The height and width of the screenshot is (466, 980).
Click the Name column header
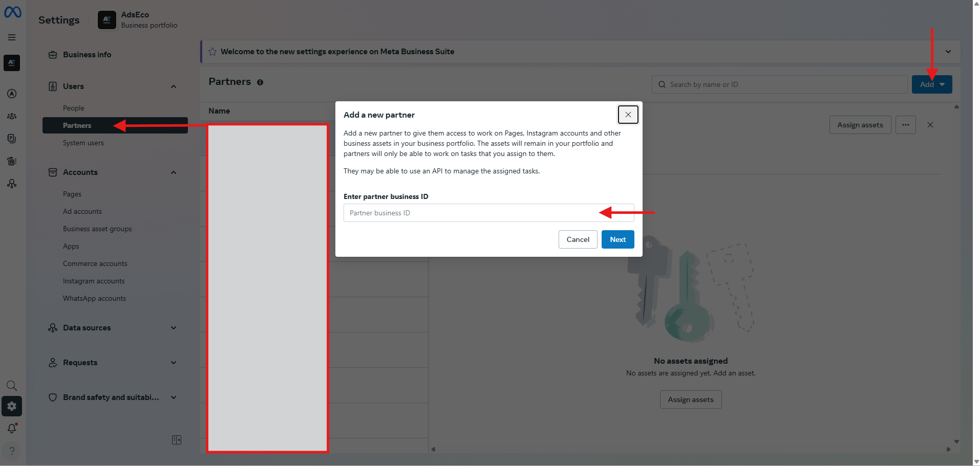pos(219,111)
